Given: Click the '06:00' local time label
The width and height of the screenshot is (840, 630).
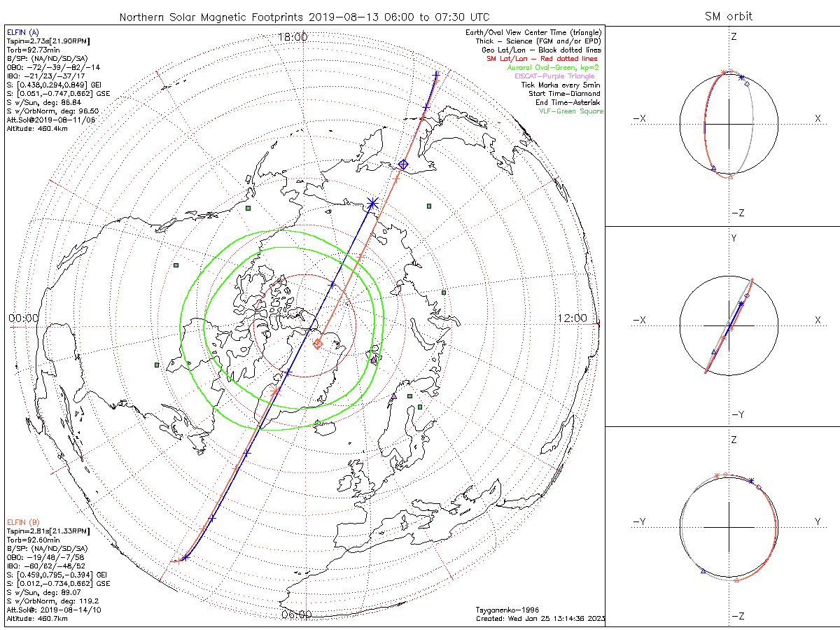Looking at the screenshot, I should [296, 615].
